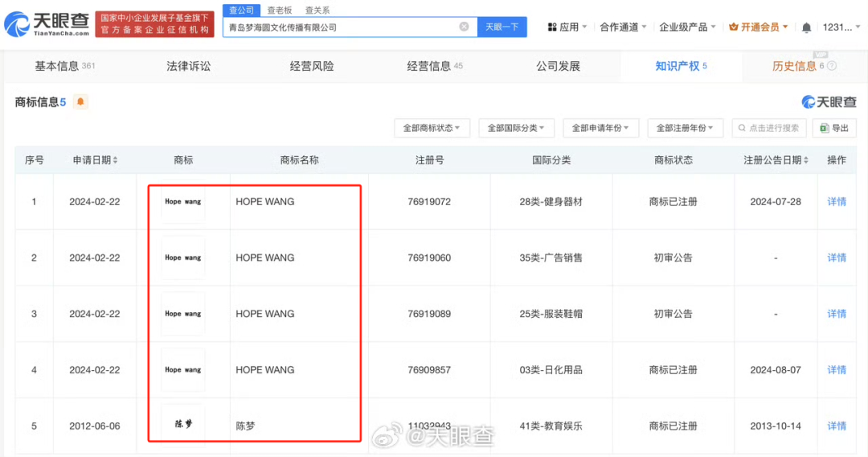Click the 2013-10-14 announcement date cell

point(776,426)
